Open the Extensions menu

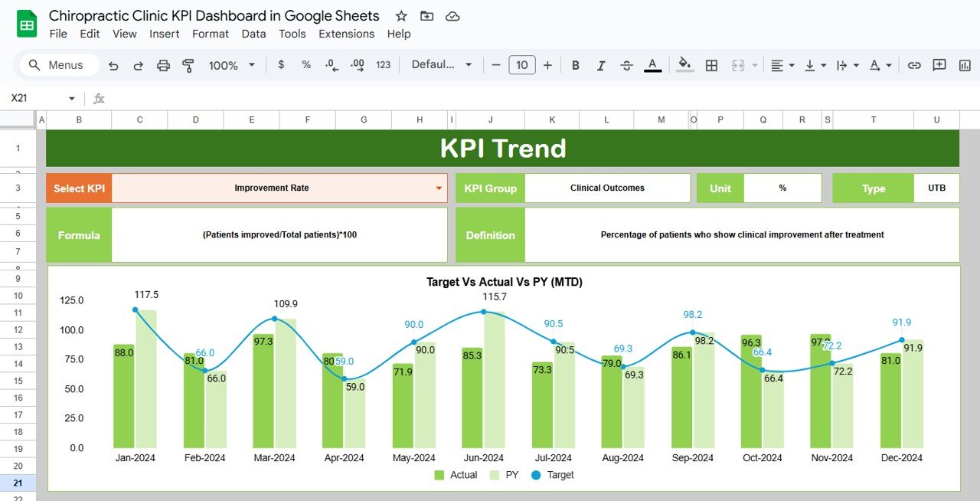[346, 34]
